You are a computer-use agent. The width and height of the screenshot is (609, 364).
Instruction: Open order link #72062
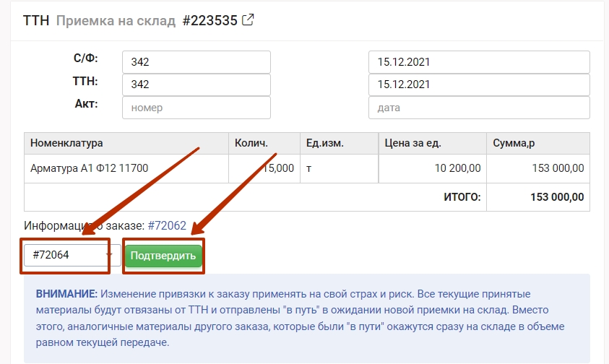[167, 226]
